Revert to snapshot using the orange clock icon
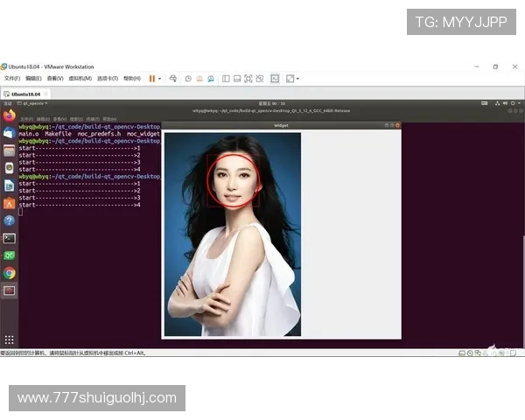This screenshot has width=525, height=420. pyautogui.click(x=199, y=79)
